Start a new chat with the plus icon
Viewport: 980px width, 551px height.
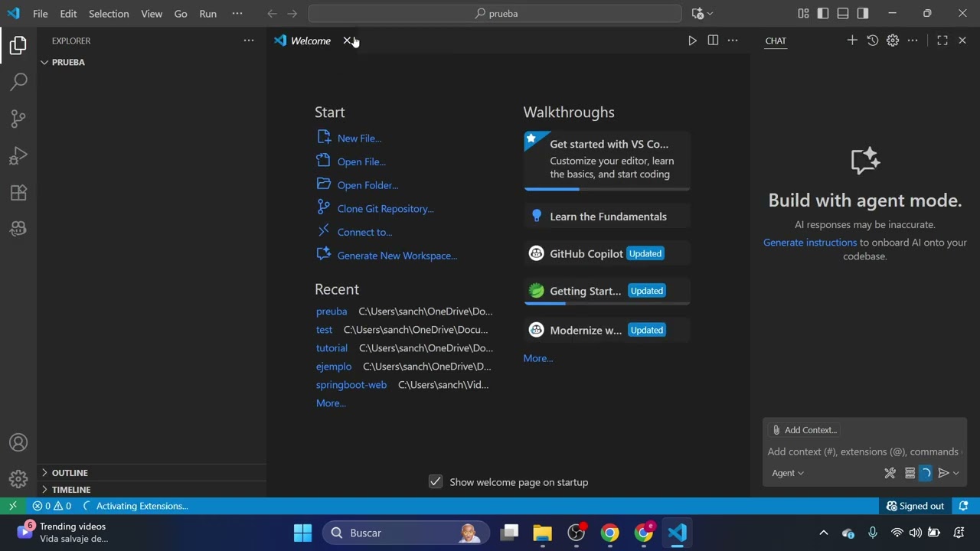[x=852, y=41]
